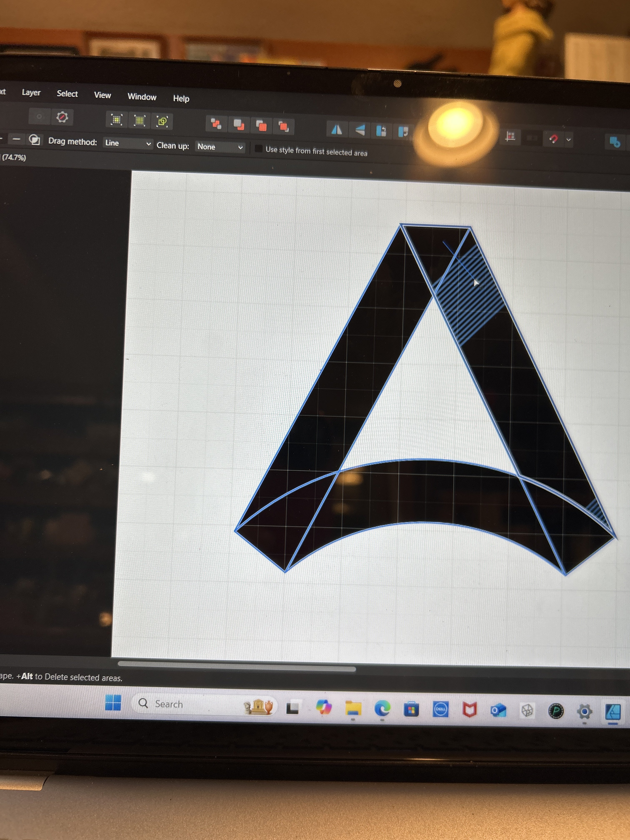Image resolution: width=630 pixels, height=840 pixels.
Task: Open the Dell app from the taskbar
Action: pos(440,709)
